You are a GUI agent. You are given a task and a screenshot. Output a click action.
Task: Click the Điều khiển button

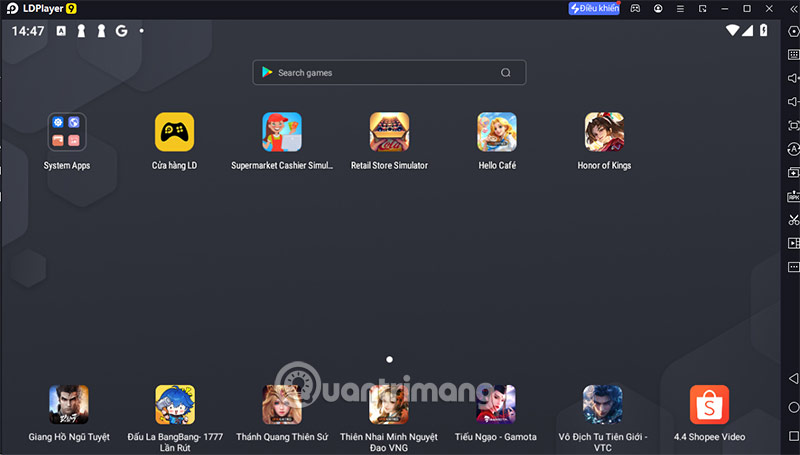594,8
